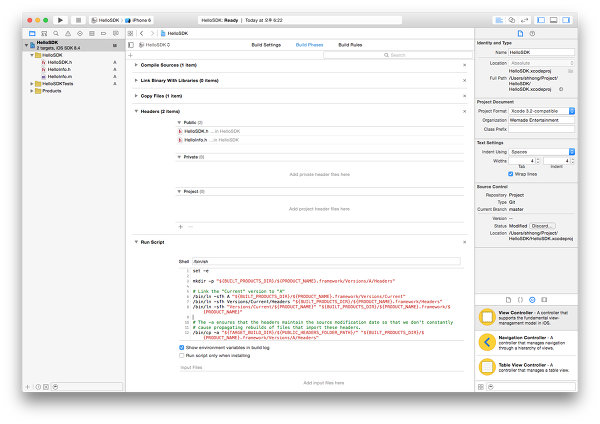Open the Breakpoint navigator
Viewport: 600px width, 424px height.
(103, 34)
